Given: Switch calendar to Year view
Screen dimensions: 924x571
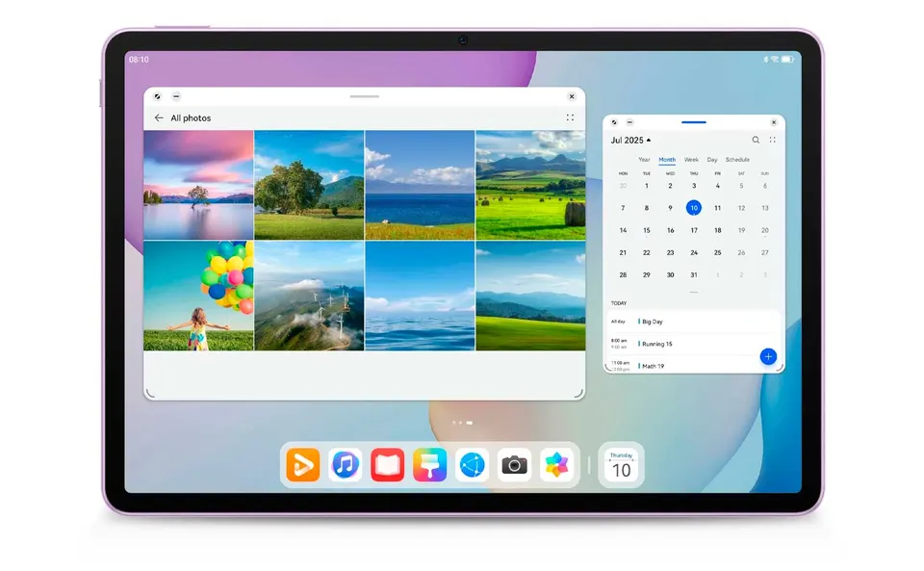Looking at the screenshot, I should (x=644, y=160).
